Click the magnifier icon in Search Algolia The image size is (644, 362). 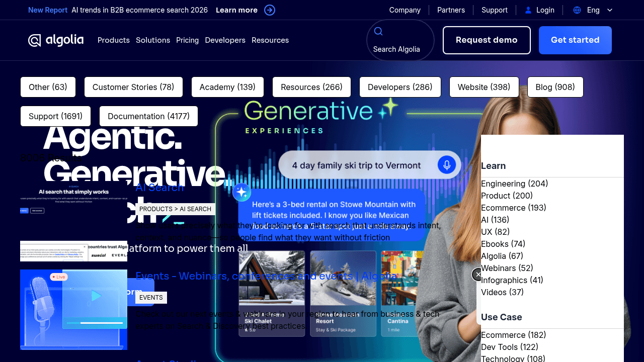pos(378,32)
